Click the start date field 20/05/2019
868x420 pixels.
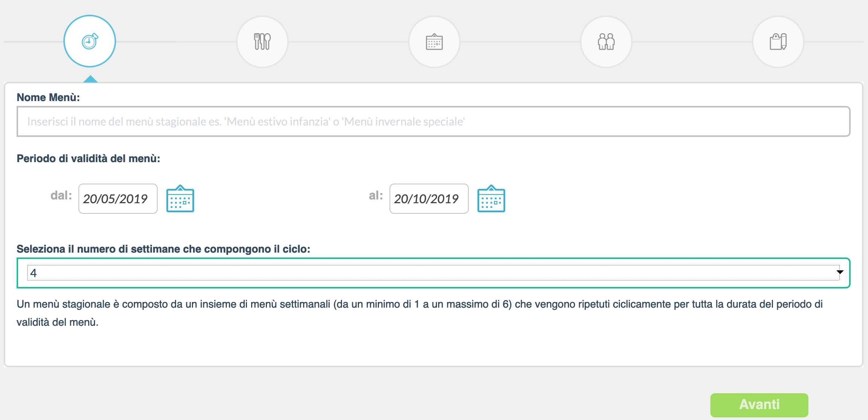(x=118, y=199)
